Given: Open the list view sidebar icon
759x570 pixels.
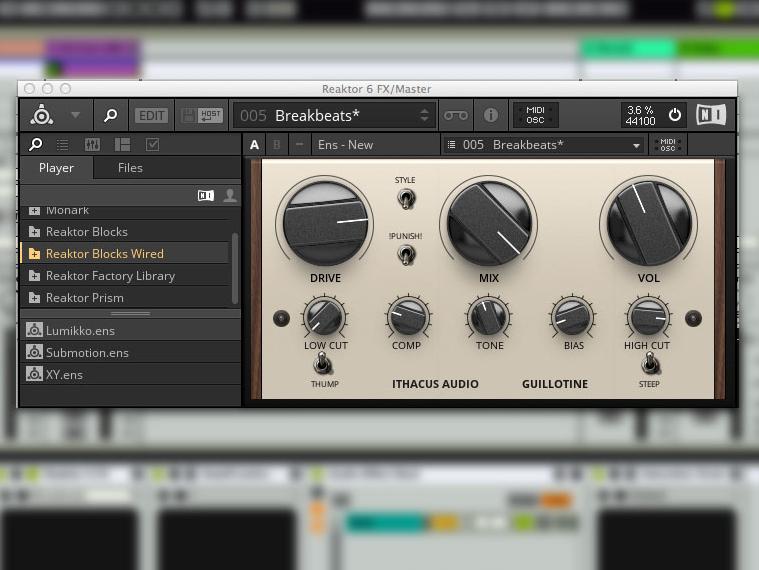Looking at the screenshot, I should click(63, 144).
